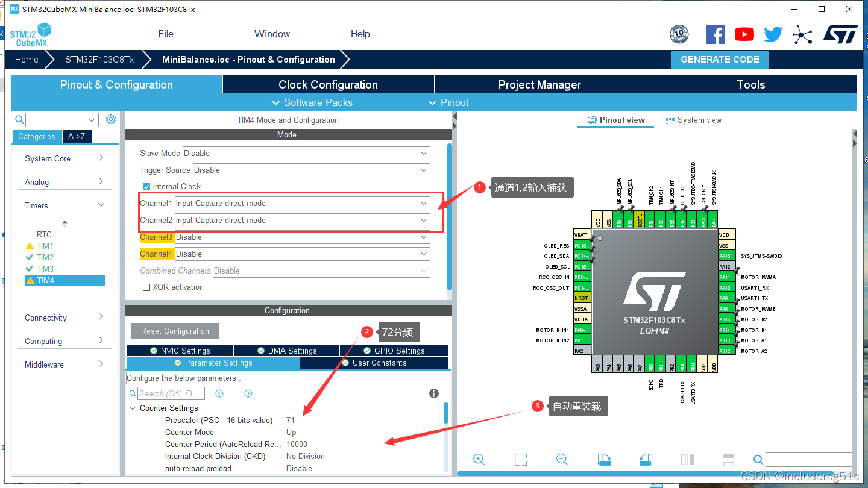Open the Slave Mode dropdown
Screen dimensions: 868x488
click(x=306, y=153)
